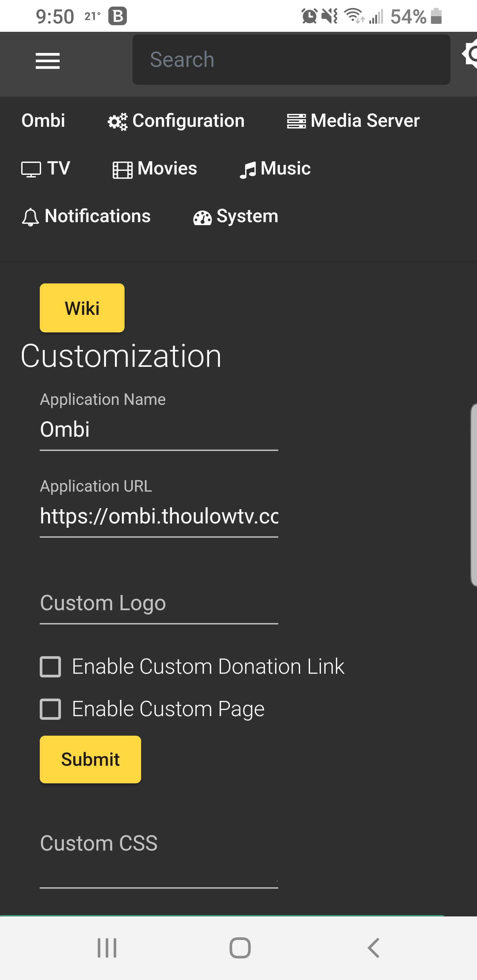The width and height of the screenshot is (477, 980).
Task: Select the TV monitor icon
Action: pyautogui.click(x=31, y=169)
